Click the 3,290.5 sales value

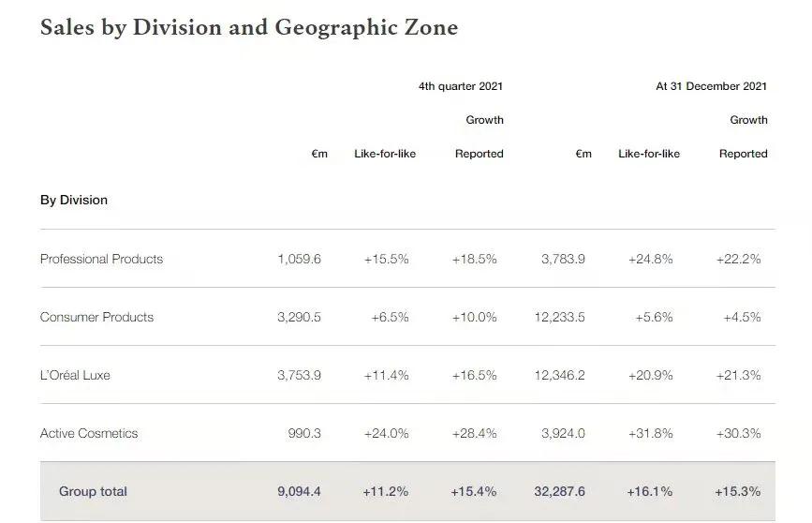tap(299, 317)
